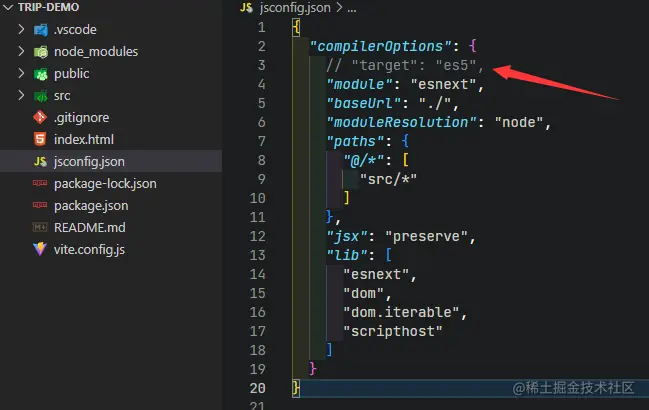Open package-lock.json file
This screenshot has height=410, width=649.
click(x=106, y=184)
